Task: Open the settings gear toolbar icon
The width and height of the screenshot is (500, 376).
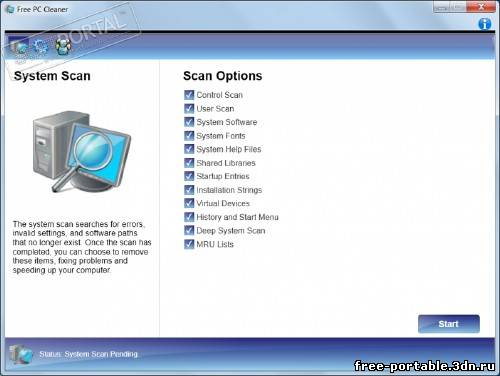Action: [x=41, y=47]
